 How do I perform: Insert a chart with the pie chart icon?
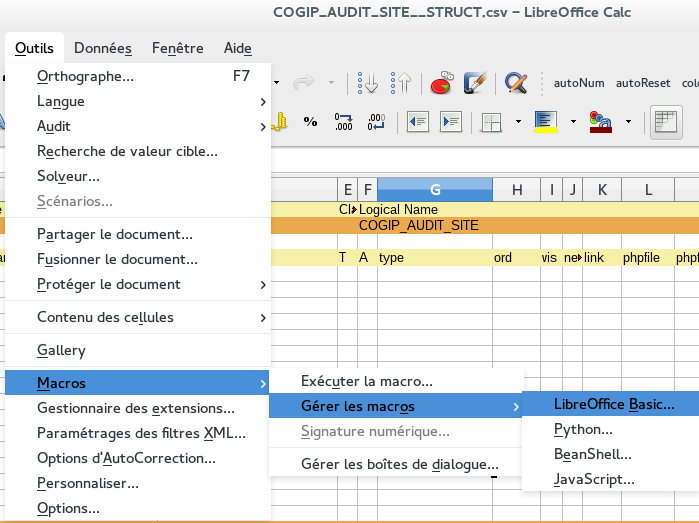tap(442, 82)
